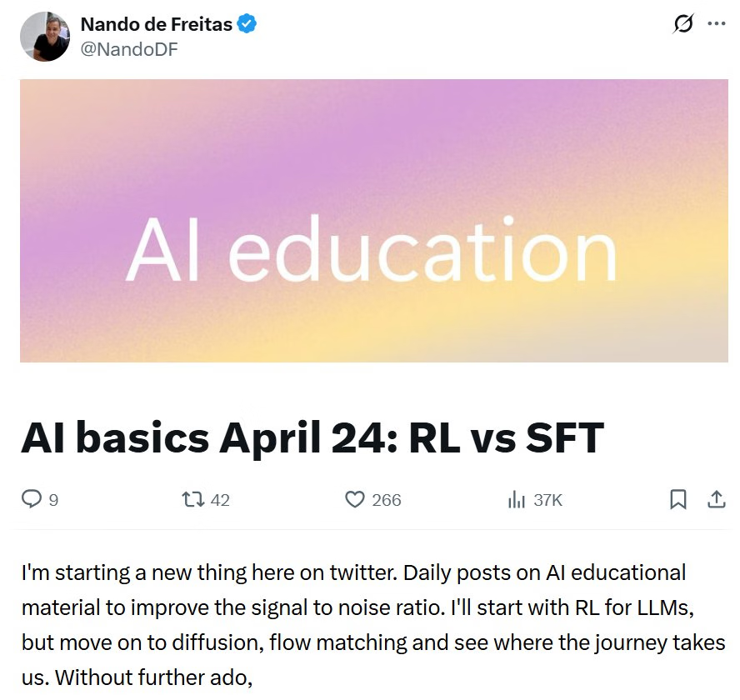Screen dimensions: 740x700
Task: Open the @NandoDF handle link
Action: click(129, 49)
